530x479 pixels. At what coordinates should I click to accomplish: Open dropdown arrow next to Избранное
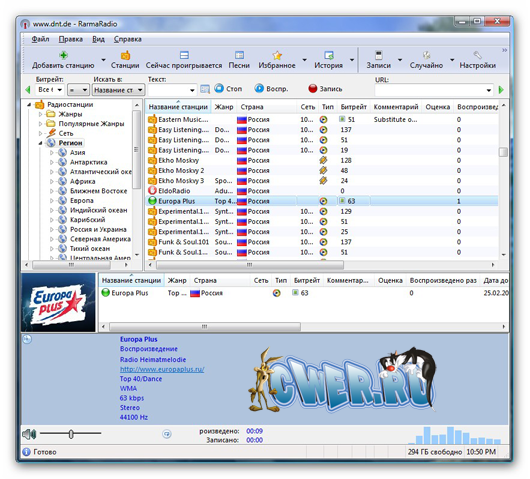[x=304, y=60]
